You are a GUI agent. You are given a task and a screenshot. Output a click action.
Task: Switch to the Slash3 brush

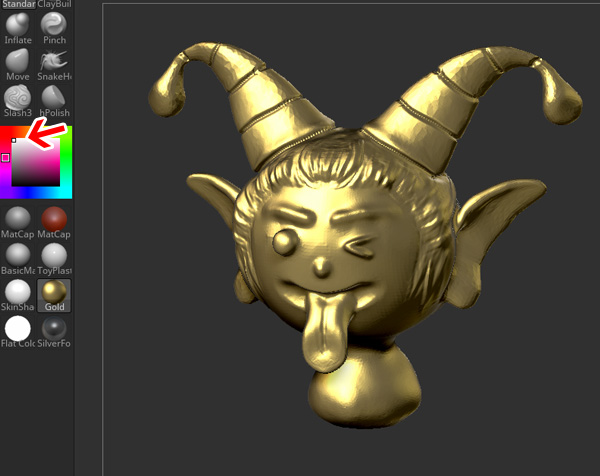[17, 98]
